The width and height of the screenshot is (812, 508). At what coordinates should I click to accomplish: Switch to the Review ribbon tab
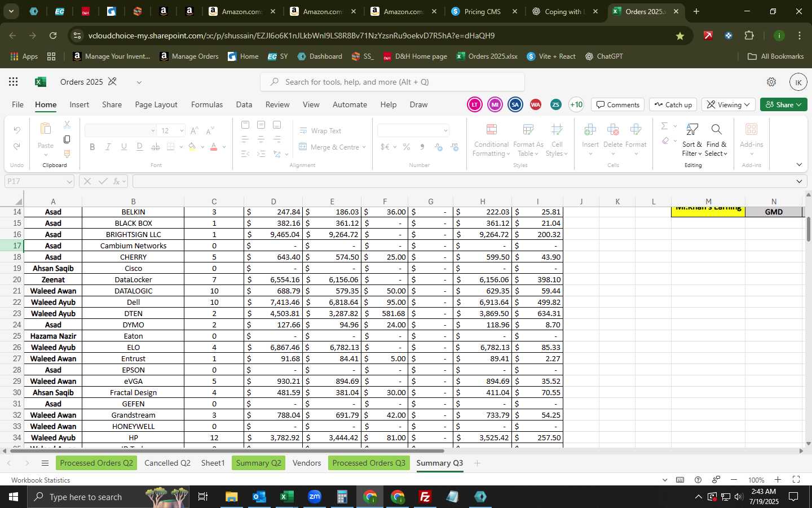click(277, 104)
